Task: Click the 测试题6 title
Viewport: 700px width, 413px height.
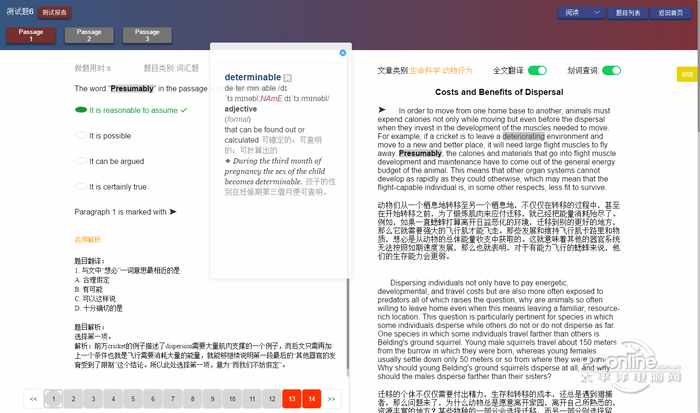Action: 20,12
